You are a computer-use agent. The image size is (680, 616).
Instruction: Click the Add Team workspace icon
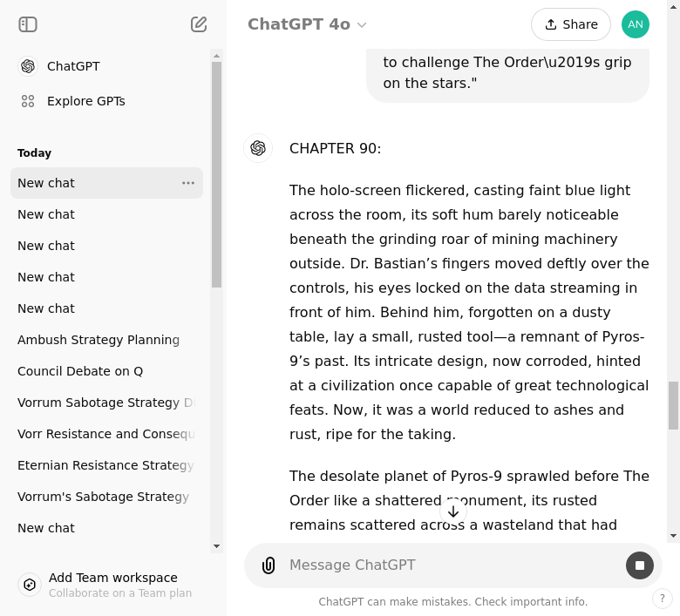30,585
